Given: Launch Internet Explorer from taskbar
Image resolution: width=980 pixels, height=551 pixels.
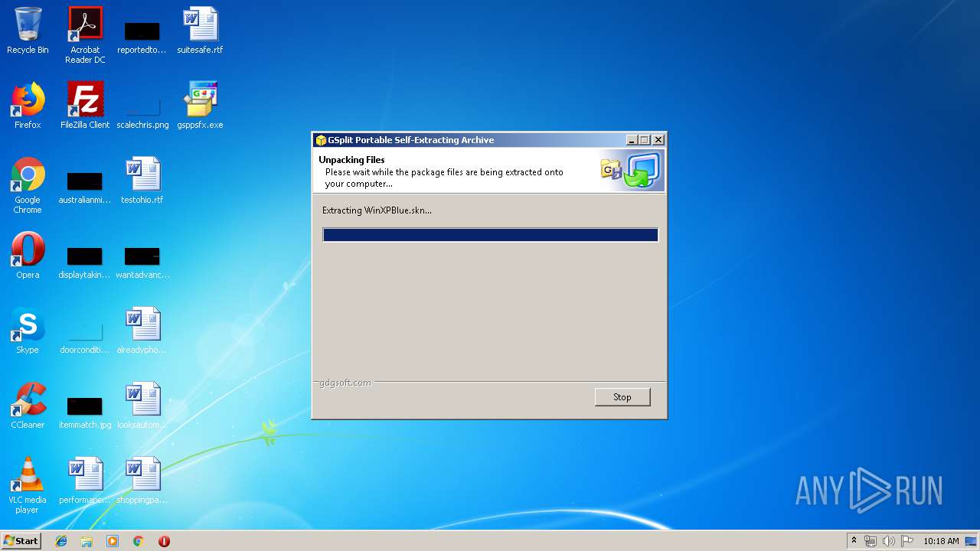Looking at the screenshot, I should click(x=61, y=541).
